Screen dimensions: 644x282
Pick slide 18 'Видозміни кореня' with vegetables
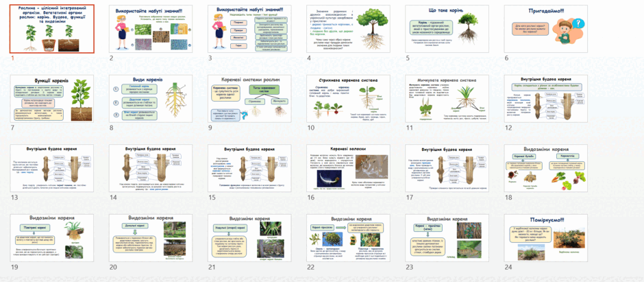tap(545, 168)
